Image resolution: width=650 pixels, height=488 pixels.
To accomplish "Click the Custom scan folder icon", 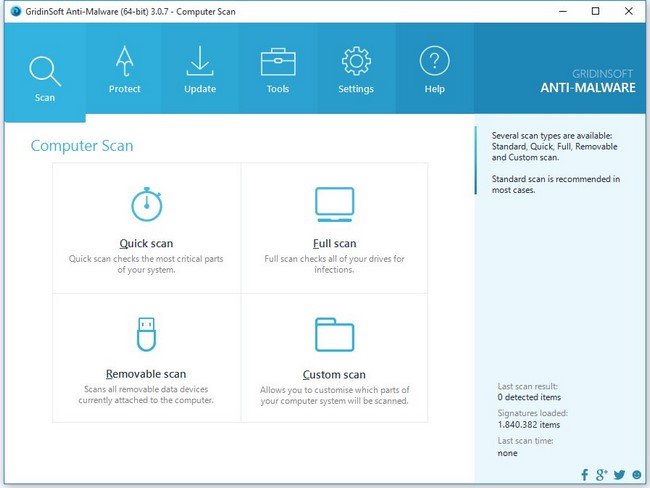I will (335, 334).
